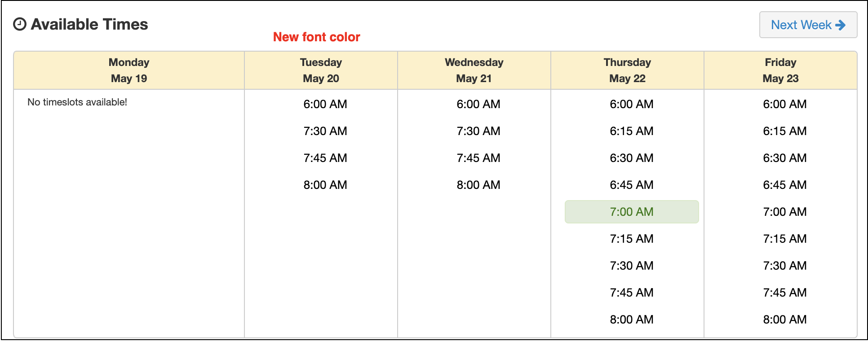Select 7:45 AM on Tuesday May 20
This screenshot has height=341, width=868.
pos(325,158)
